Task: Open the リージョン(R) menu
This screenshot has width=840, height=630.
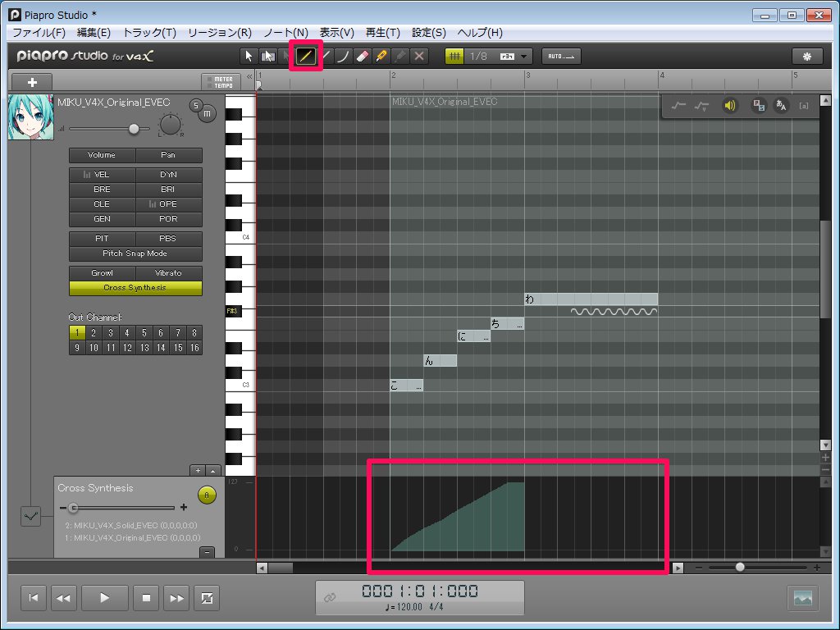Action: pos(220,33)
